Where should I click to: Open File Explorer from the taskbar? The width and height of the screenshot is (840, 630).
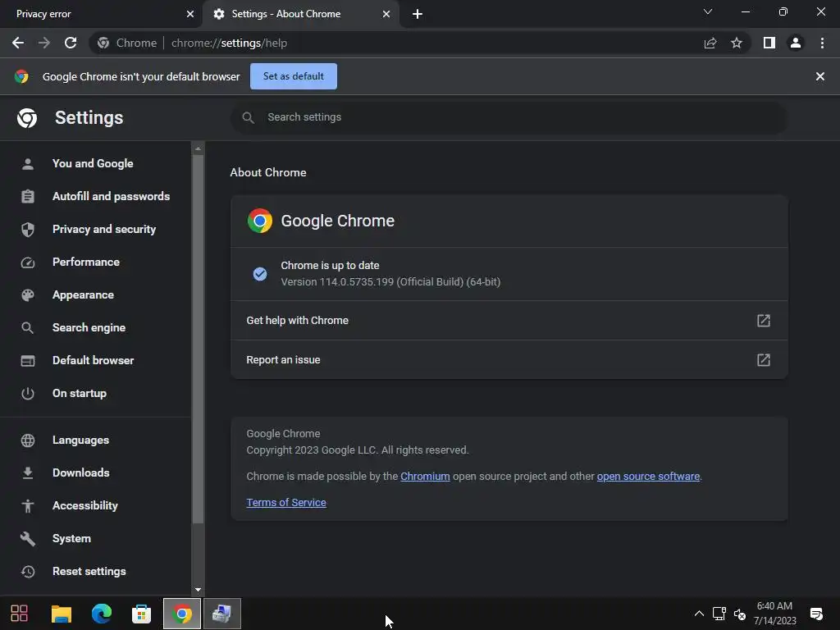click(61, 614)
